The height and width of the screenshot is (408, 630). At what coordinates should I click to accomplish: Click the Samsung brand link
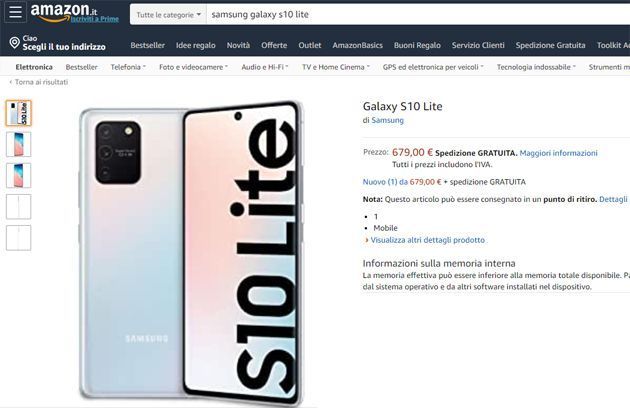(x=387, y=120)
